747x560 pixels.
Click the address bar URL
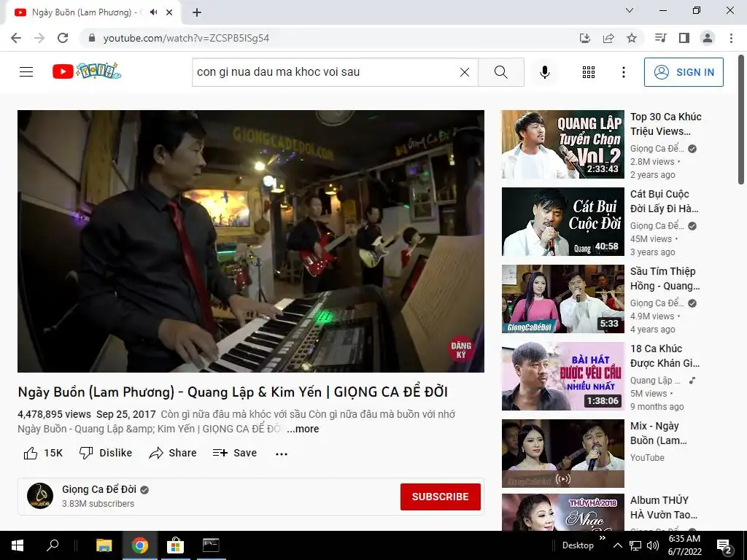(x=186, y=38)
